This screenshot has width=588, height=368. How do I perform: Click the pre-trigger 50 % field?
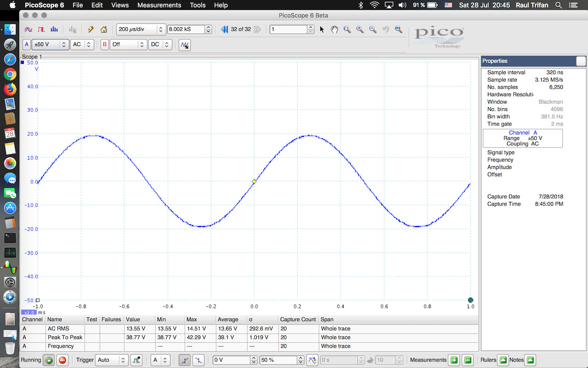click(278, 360)
